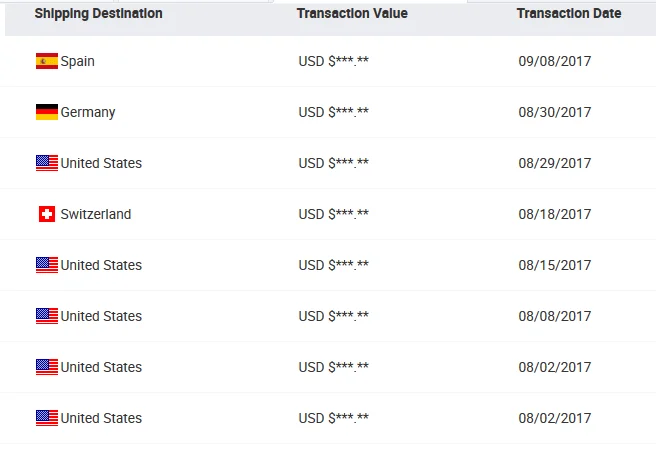Click the 08/15/2017 transaction date
Viewport: 656px width, 452px height.
(x=555, y=265)
